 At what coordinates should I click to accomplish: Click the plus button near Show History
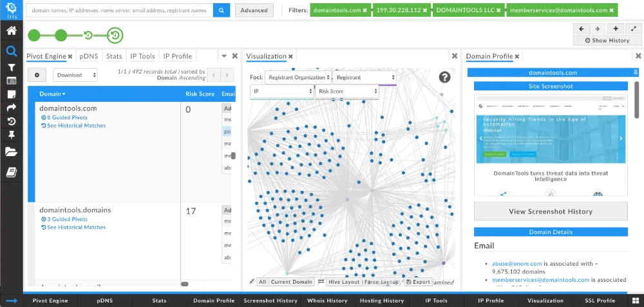pos(615,29)
